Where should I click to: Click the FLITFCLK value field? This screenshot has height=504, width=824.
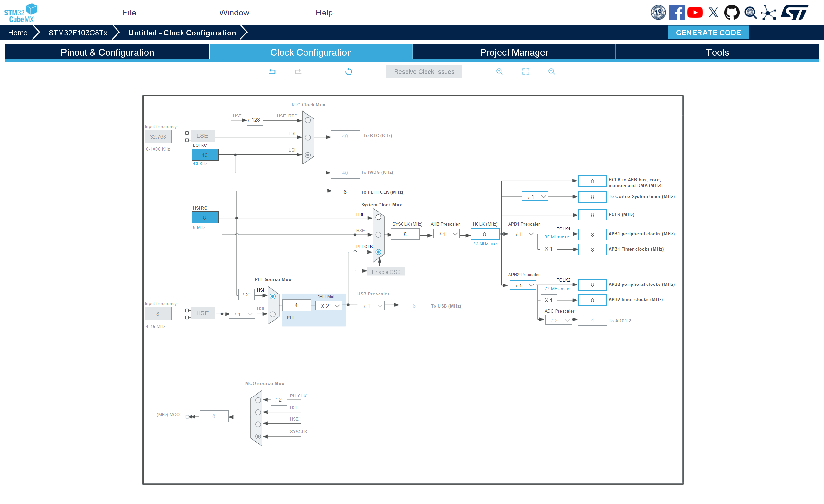(345, 192)
